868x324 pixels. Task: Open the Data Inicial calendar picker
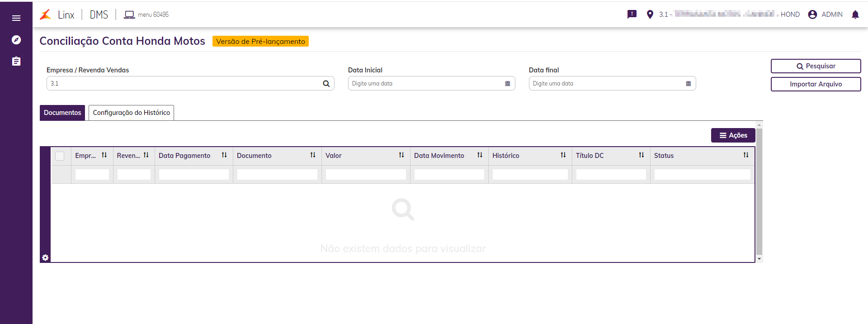[x=507, y=84]
